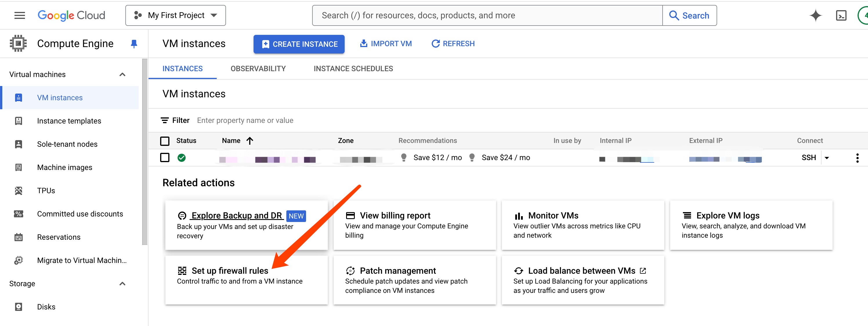The image size is (868, 326).
Task: Click Committed use discounts percent icon
Action: (19, 214)
